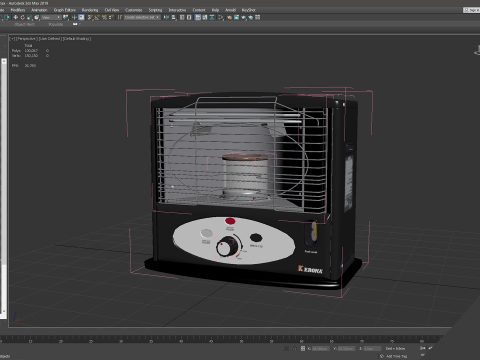
Task: Open the View reference coordinate dropdown
Action: (x=52, y=17)
